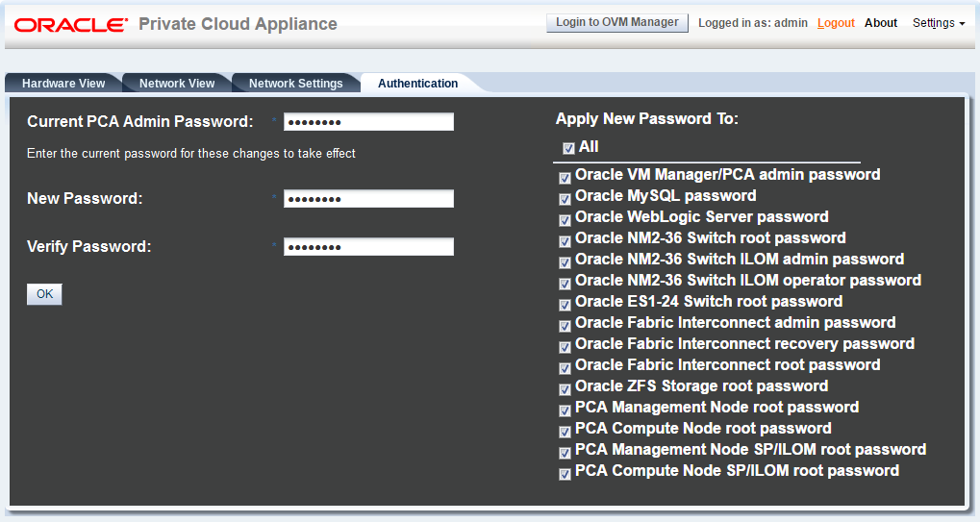
Task: Uncheck Oracle ES1-24 Switch root password
Action: click(565, 304)
